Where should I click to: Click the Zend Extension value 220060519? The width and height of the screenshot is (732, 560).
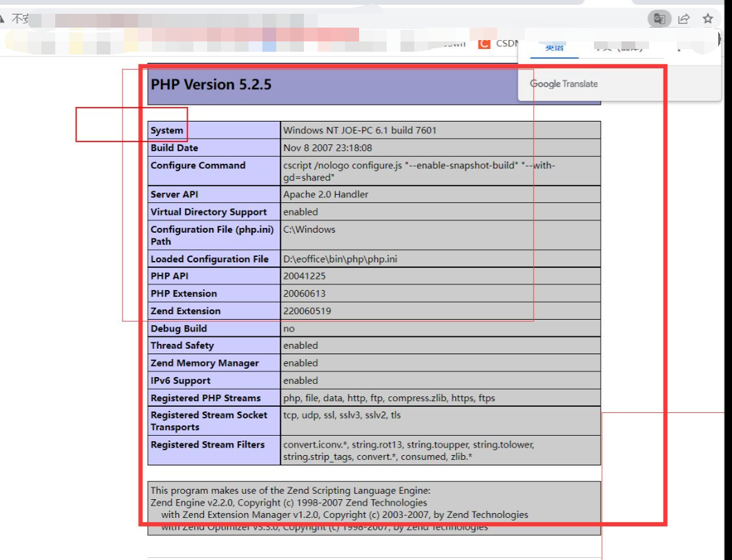pos(307,311)
